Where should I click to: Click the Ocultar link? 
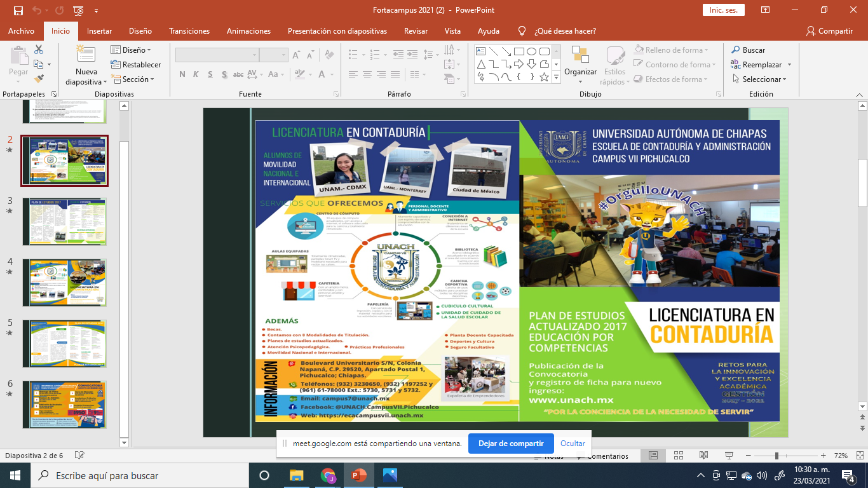tap(573, 444)
